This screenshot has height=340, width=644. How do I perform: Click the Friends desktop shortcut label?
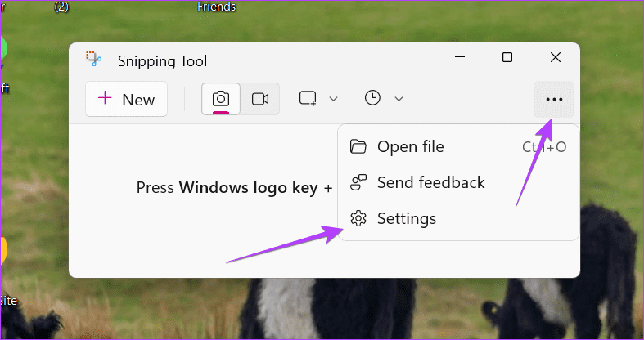(x=217, y=7)
